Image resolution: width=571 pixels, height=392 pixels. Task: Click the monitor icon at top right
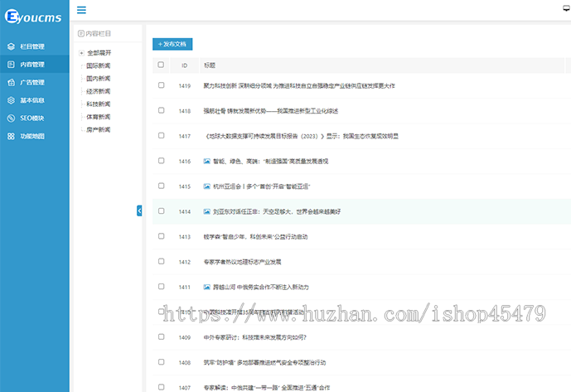coord(567,9)
